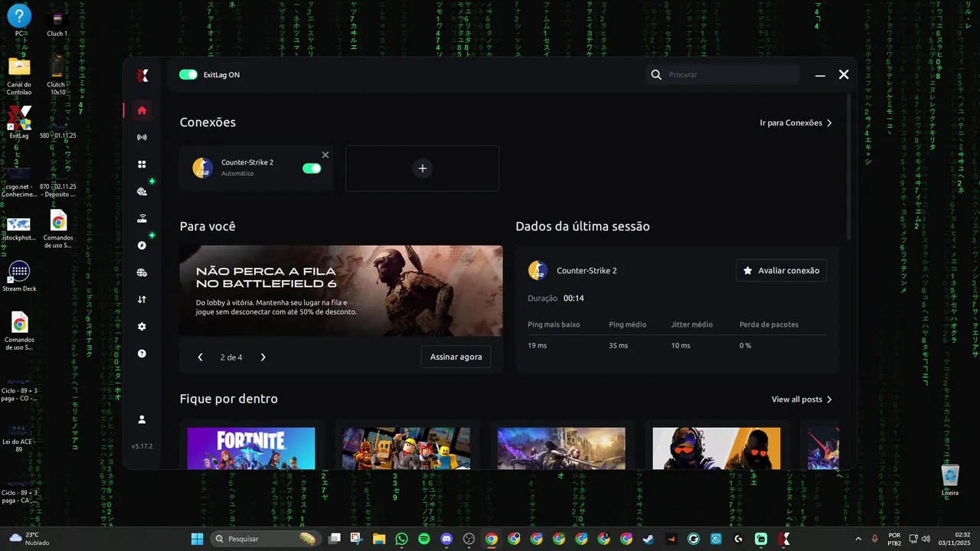Open the Logitech G HUB taskbar icon
Image resolution: width=980 pixels, height=551 pixels.
click(x=738, y=539)
